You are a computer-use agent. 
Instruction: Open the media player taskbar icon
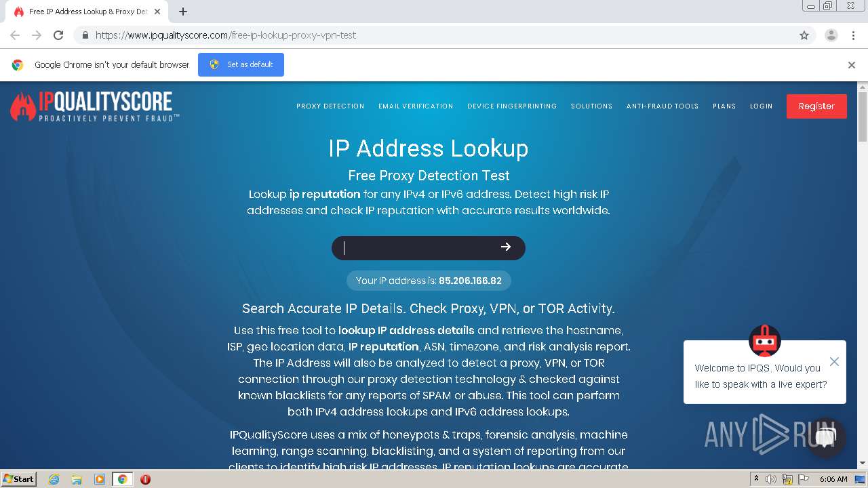[x=100, y=479]
